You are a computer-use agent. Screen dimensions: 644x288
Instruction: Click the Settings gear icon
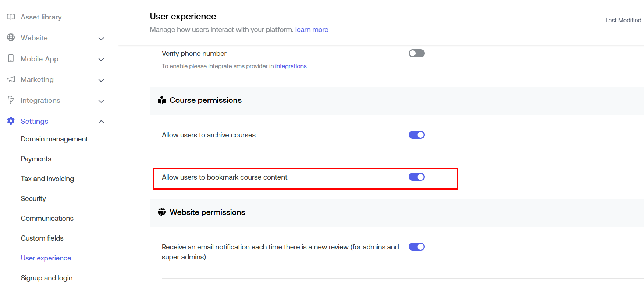(11, 121)
